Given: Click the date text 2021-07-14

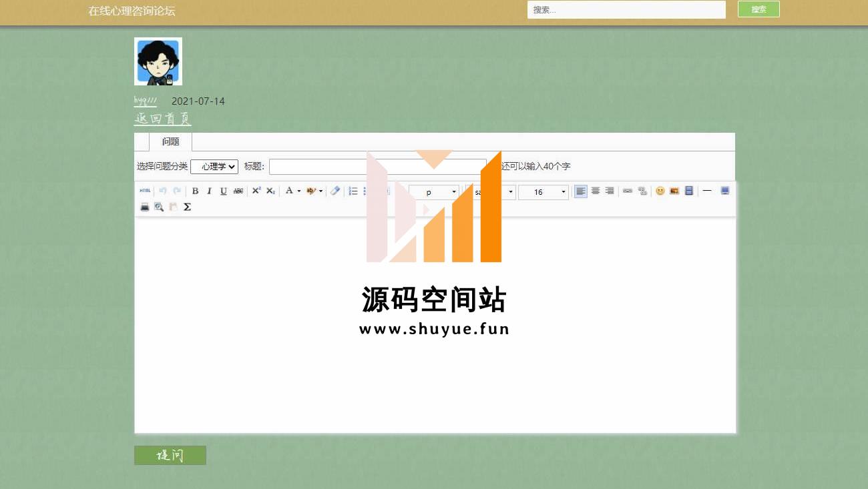Looking at the screenshot, I should [198, 101].
